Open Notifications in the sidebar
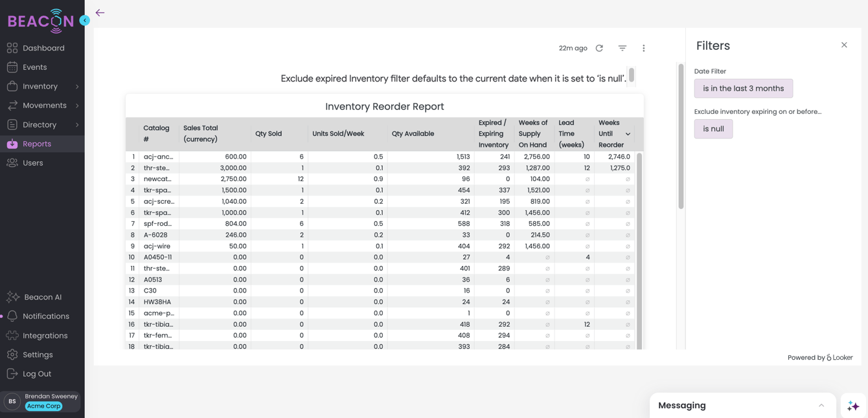Screen dimensions: 868x418 pos(46,316)
